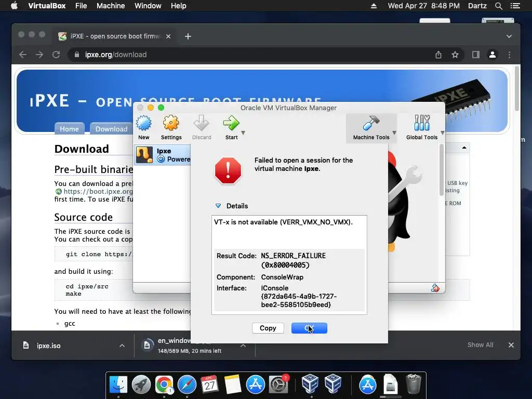The width and height of the screenshot is (532, 399).
Task: Click the share page icon in address bar
Action: pos(438,55)
